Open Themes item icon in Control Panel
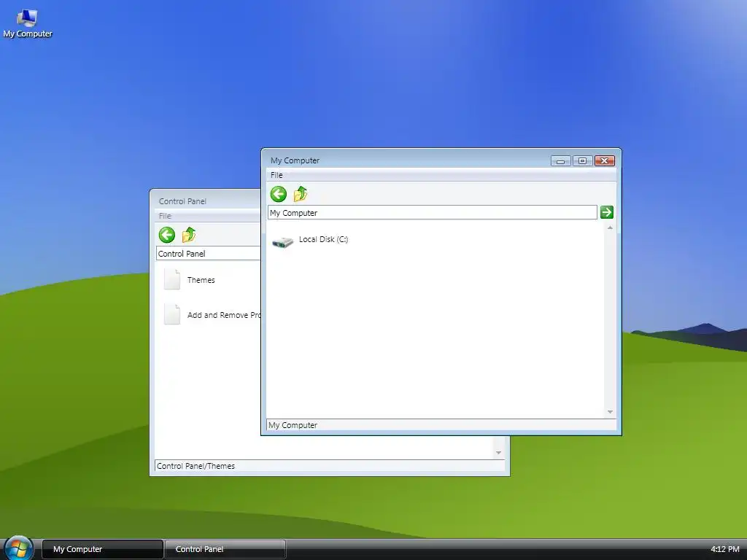This screenshot has height=560, width=747. pyautogui.click(x=172, y=279)
